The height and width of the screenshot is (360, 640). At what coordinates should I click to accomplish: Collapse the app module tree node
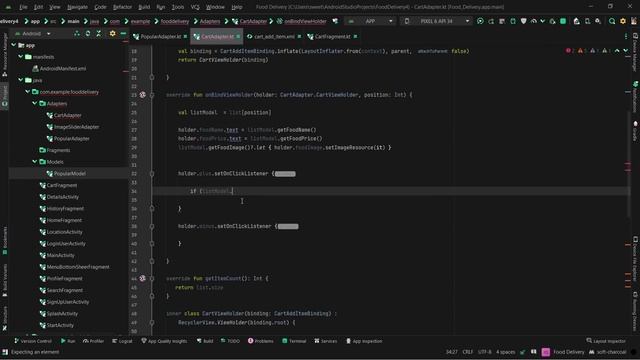13,45
